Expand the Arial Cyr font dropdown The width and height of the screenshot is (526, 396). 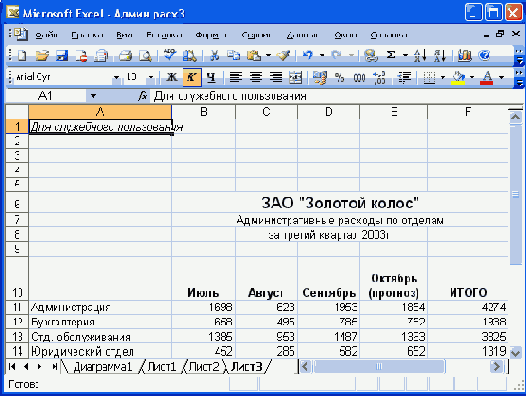(x=116, y=78)
